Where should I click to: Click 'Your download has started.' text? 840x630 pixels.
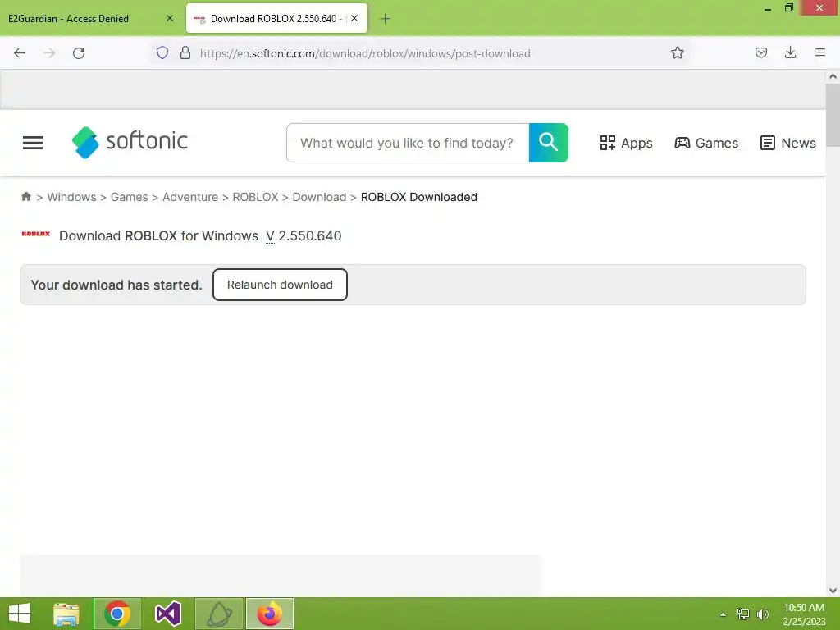(x=116, y=285)
